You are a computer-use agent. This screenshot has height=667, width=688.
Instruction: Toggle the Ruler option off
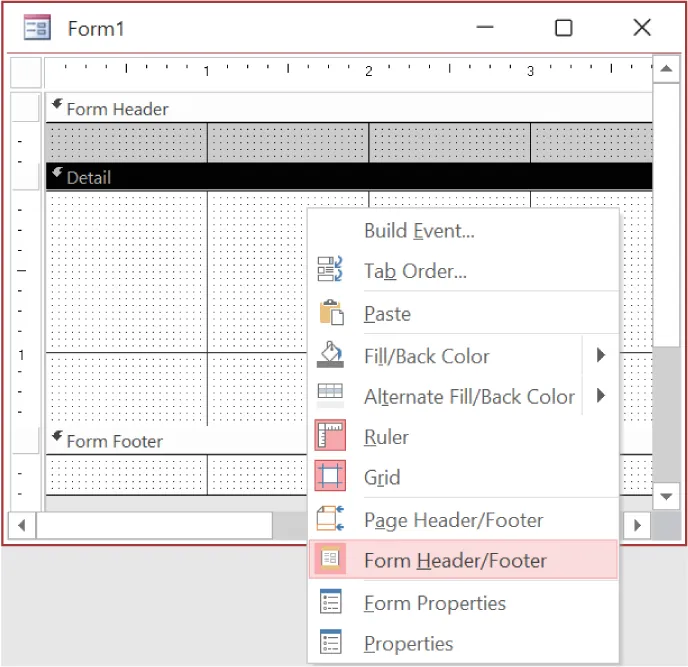[x=386, y=437]
